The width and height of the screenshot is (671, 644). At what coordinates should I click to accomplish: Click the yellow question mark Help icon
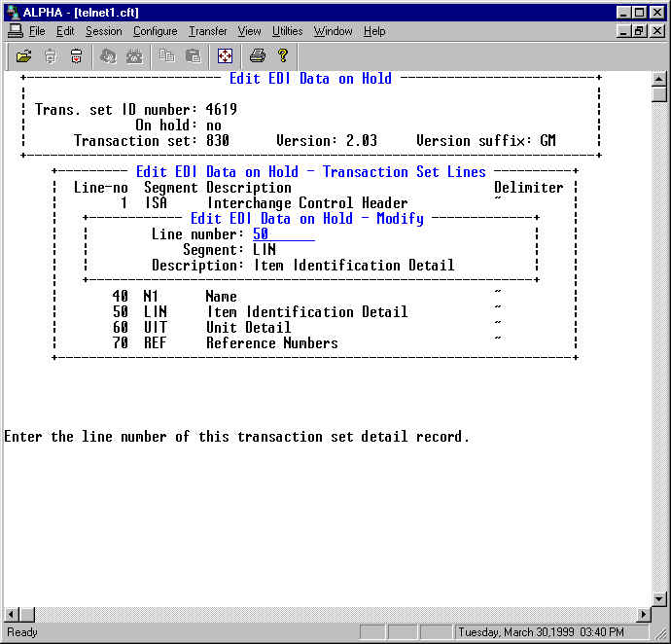[x=282, y=56]
